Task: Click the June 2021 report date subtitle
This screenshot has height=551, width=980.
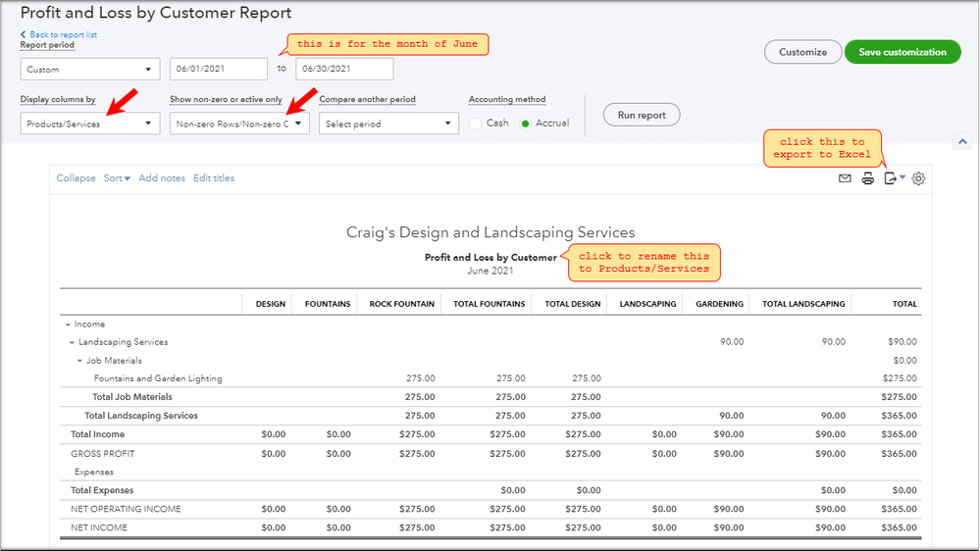Action: pos(490,271)
